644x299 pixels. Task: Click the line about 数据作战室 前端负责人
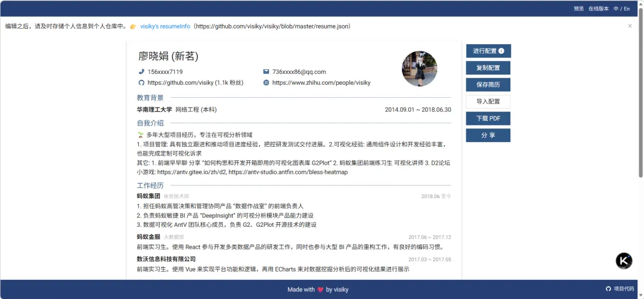pyautogui.click(x=220, y=206)
